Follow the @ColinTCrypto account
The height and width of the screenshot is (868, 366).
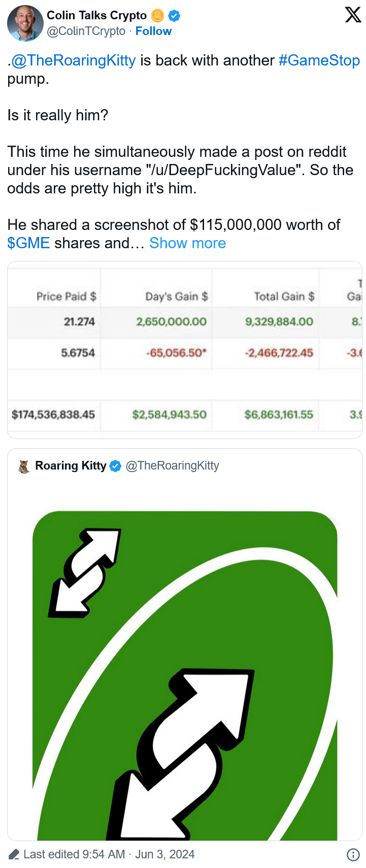pyautogui.click(x=153, y=31)
